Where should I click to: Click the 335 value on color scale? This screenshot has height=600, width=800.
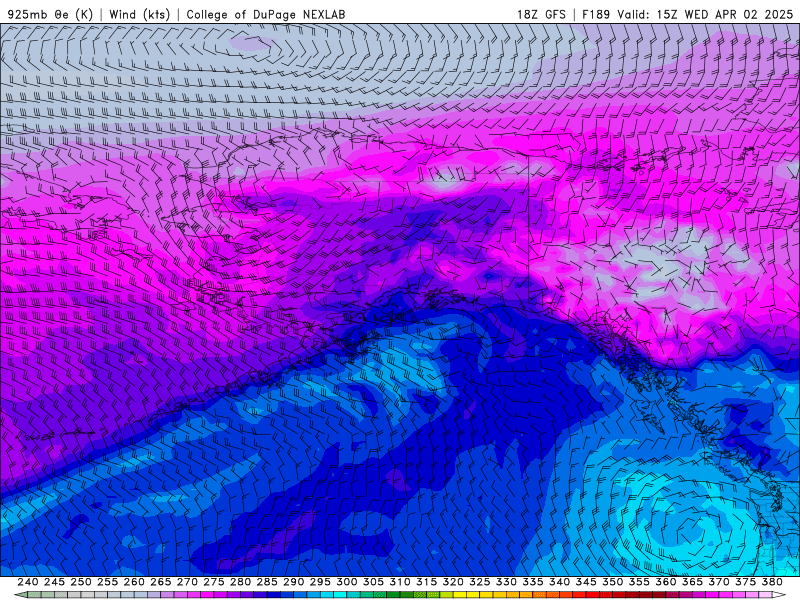tap(533, 582)
